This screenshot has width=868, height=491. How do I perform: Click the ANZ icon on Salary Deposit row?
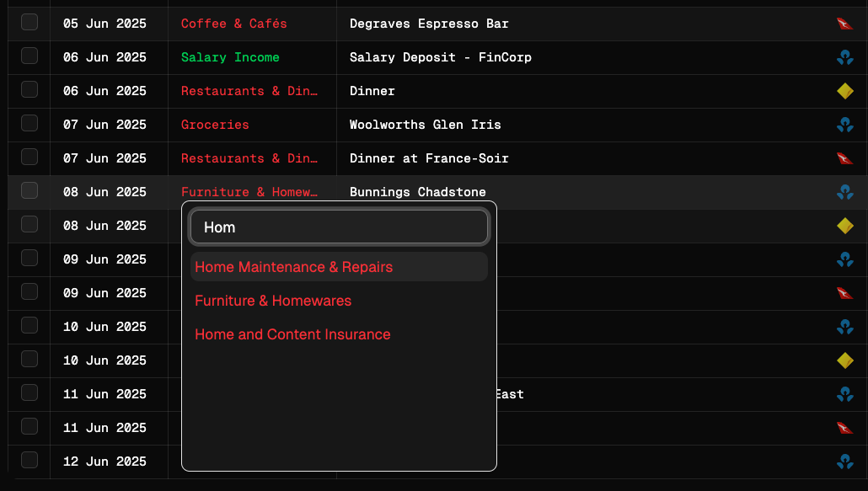coord(845,57)
